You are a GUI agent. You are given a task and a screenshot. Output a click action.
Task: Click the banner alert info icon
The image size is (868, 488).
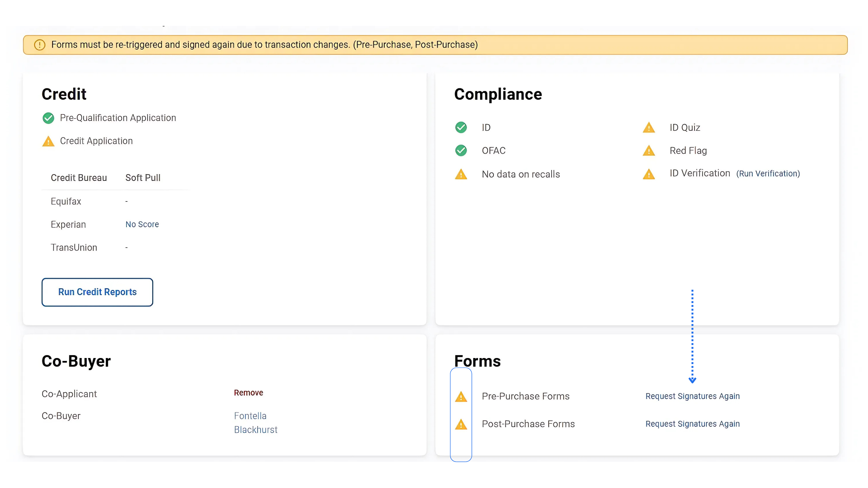click(x=39, y=45)
